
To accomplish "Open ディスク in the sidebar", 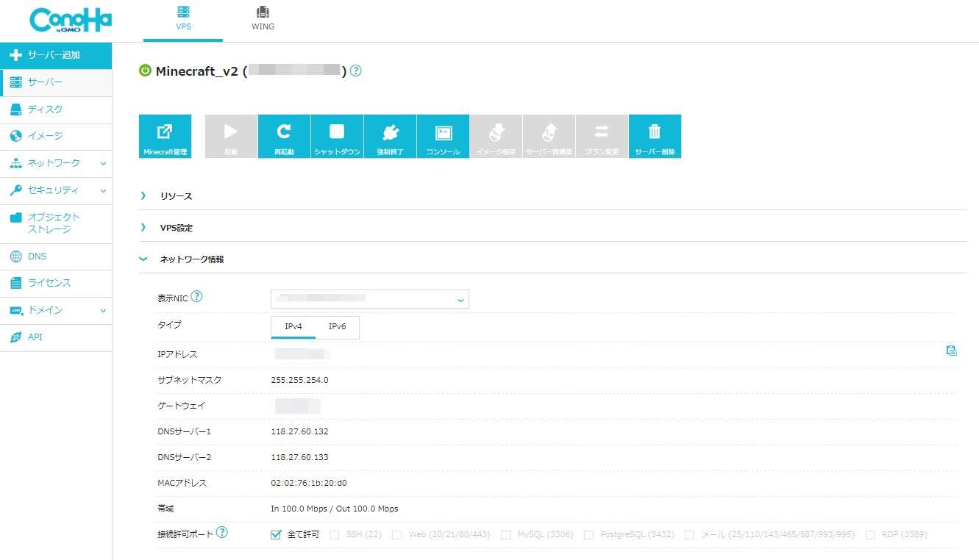I will click(x=56, y=110).
